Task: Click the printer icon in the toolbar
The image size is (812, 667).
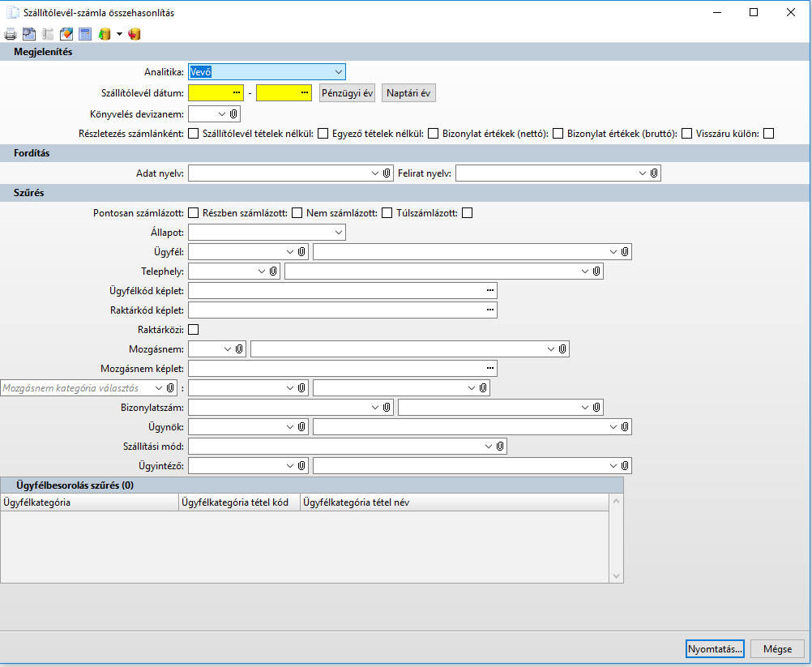Action: click(11, 34)
